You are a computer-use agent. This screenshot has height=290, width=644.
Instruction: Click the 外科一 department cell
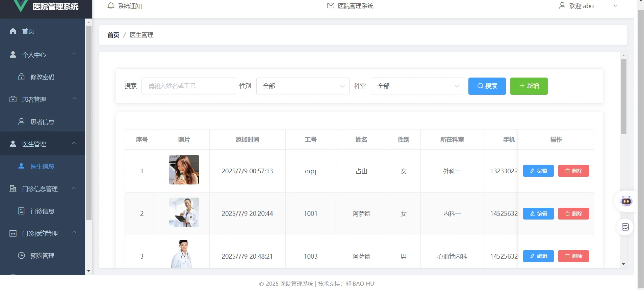coord(452,171)
